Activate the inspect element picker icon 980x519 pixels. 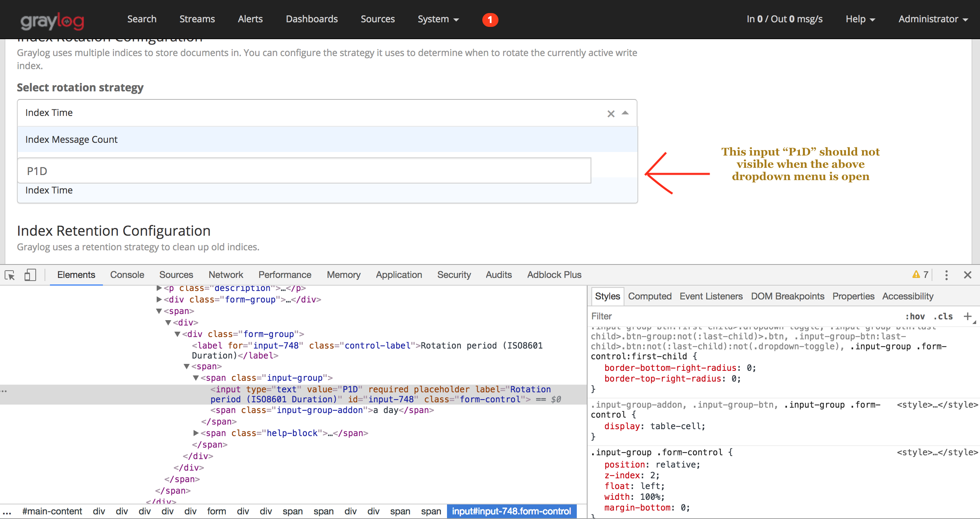point(10,275)
